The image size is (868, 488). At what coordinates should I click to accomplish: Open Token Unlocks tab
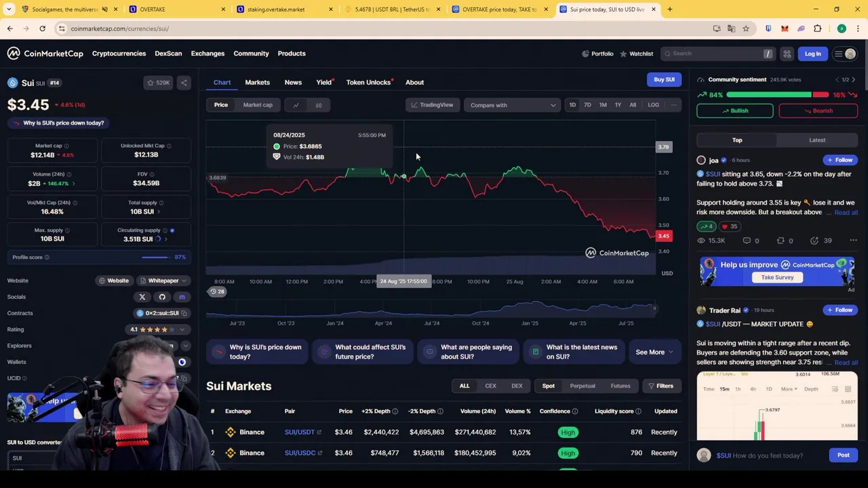(370, 83)
